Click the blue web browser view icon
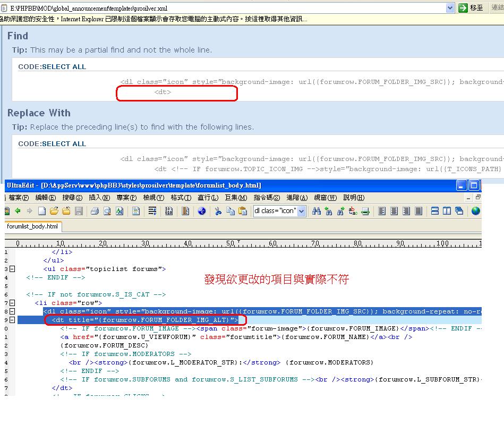 (202, 211)
